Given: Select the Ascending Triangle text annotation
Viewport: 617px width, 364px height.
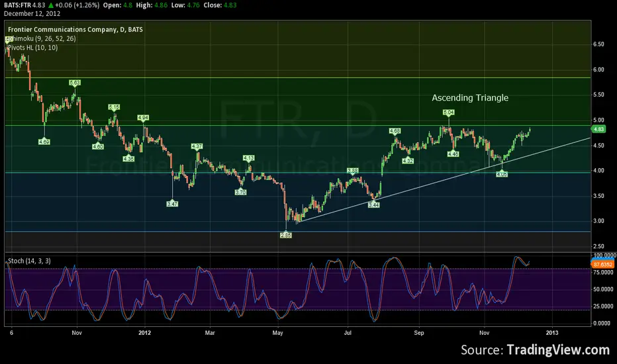Looking at the screenshot, I should coord(470,98).
